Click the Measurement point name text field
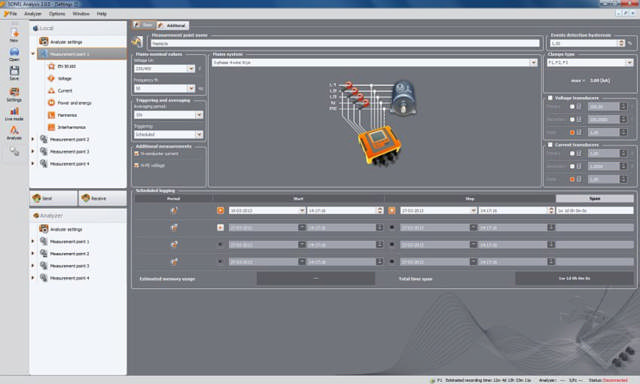 point(345,43)
